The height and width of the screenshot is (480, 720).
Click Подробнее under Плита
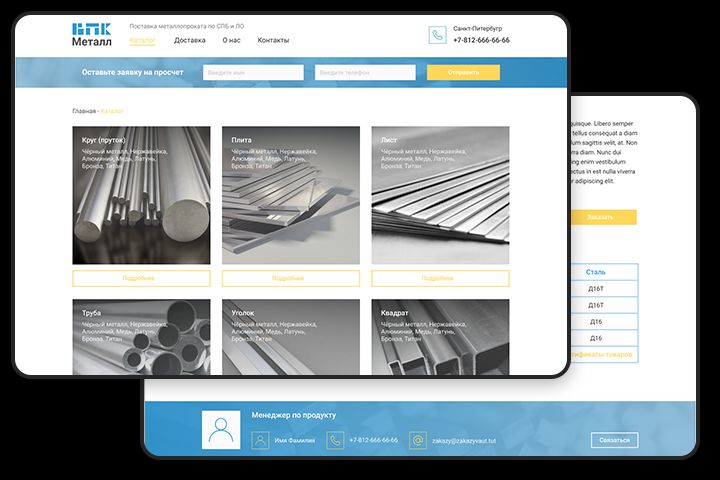click(x=291, y=278)
